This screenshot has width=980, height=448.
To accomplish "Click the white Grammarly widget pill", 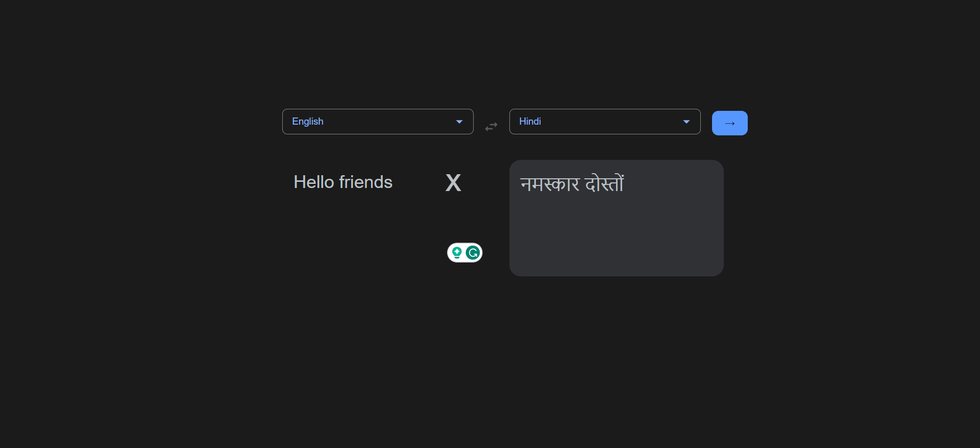I will coord(465,252).
